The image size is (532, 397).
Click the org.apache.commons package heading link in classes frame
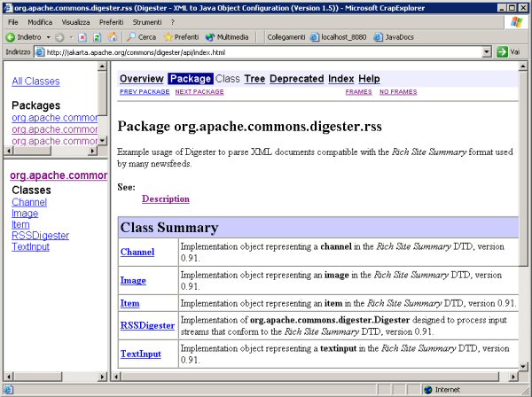pyautogui.click(x=59, y=175)
